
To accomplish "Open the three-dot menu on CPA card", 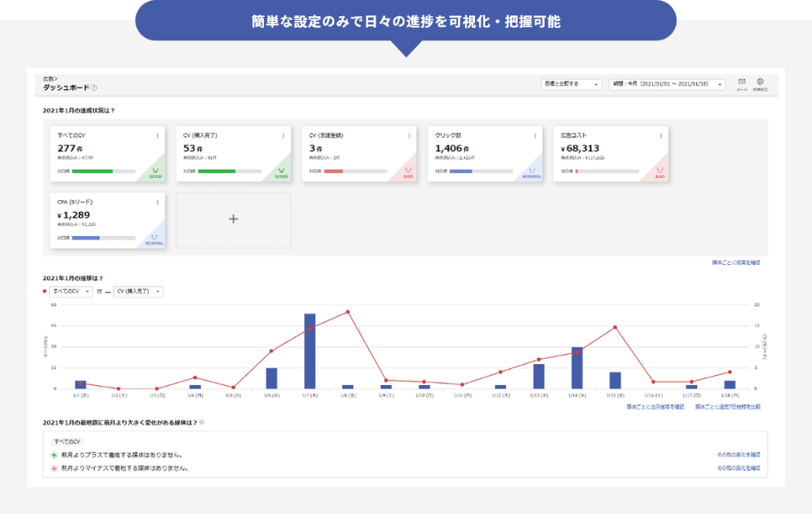I will pyautogui.click(x=158, y=203).
